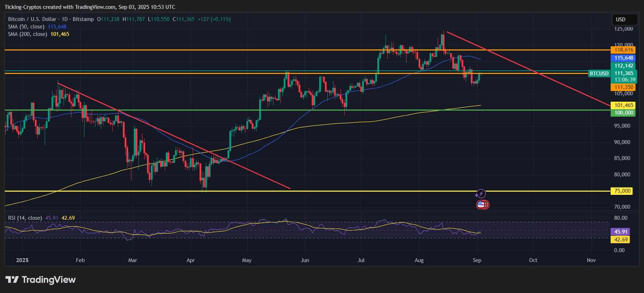Select the SMA (50, close) indicator legend
The width and height of the screenshot is (644, 293).
click(x=26, y=27)
